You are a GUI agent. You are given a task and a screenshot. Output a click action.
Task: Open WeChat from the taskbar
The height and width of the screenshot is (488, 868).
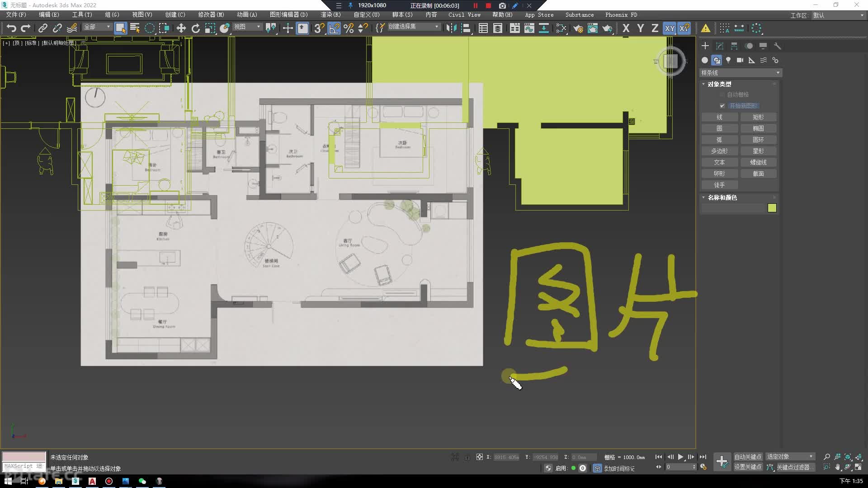tap(142, 481)
